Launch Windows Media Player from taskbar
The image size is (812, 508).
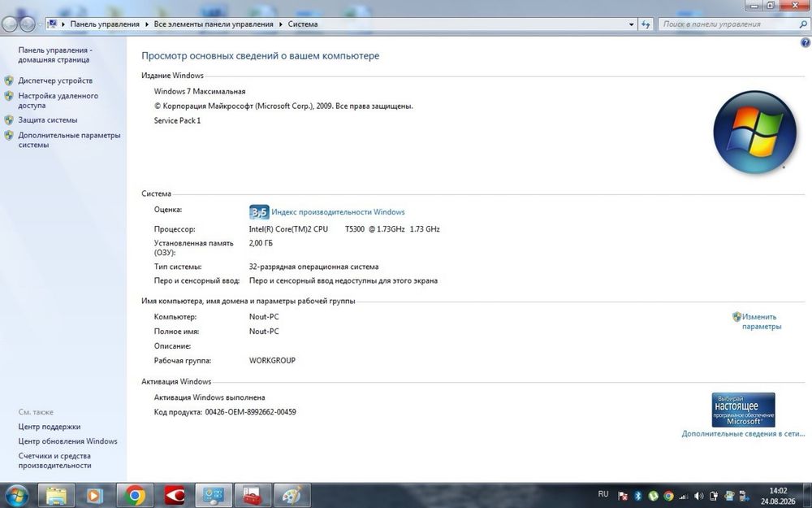pyautogui.click(x=95, y=496)
